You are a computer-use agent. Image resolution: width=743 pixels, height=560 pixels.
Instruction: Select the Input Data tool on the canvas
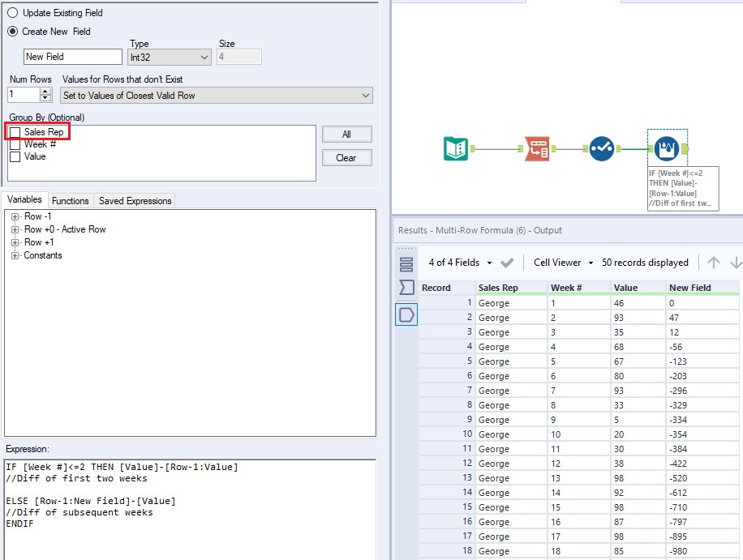455,148
